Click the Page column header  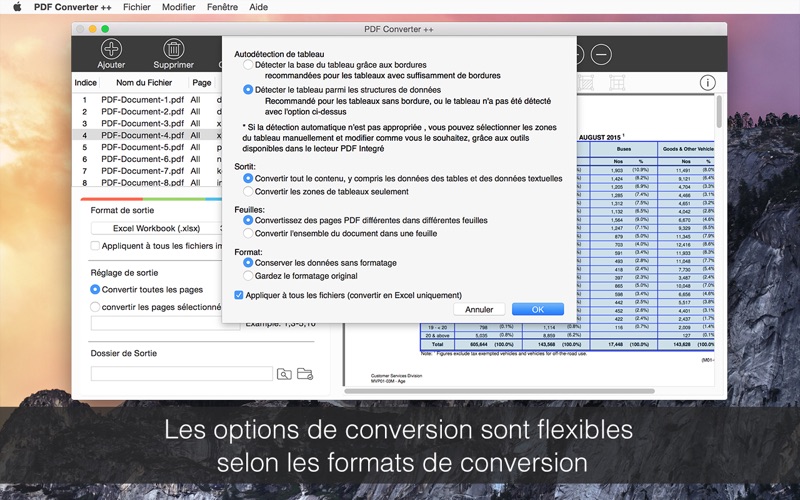coord(202,83)
